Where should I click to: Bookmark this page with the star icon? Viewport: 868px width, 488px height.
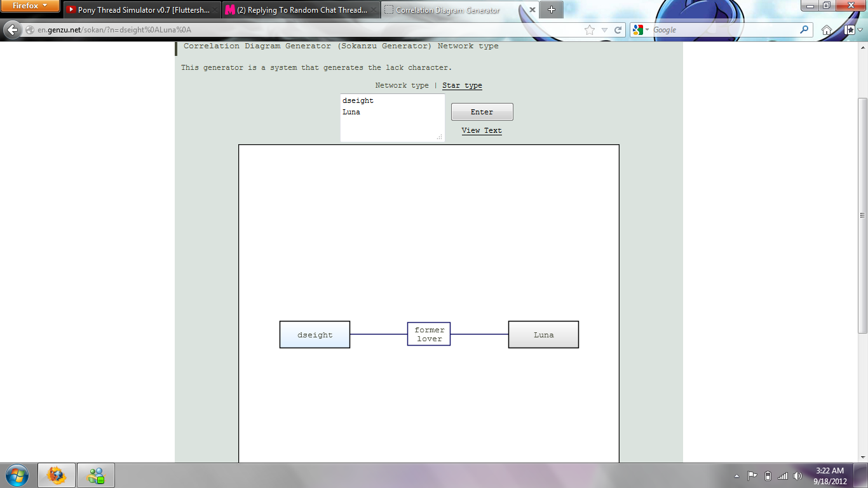tap(590, 30)
